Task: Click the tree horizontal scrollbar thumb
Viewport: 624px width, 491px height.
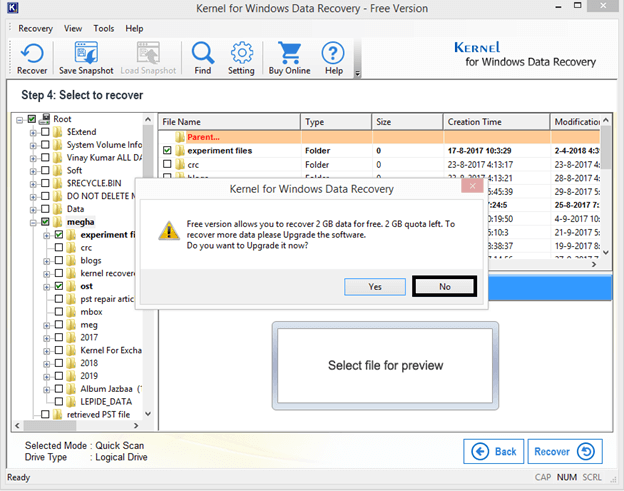Action: click(x=50, y=425)
